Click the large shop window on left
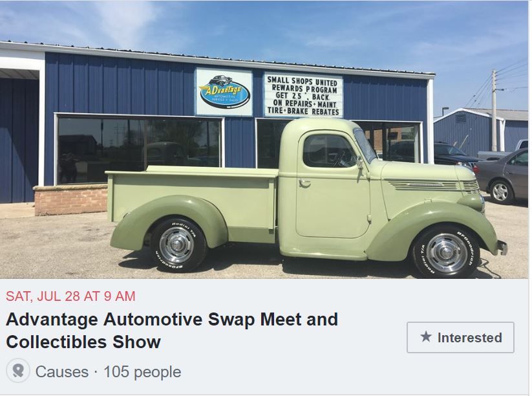This screenshot has width=532, height=396. (139, 149)
